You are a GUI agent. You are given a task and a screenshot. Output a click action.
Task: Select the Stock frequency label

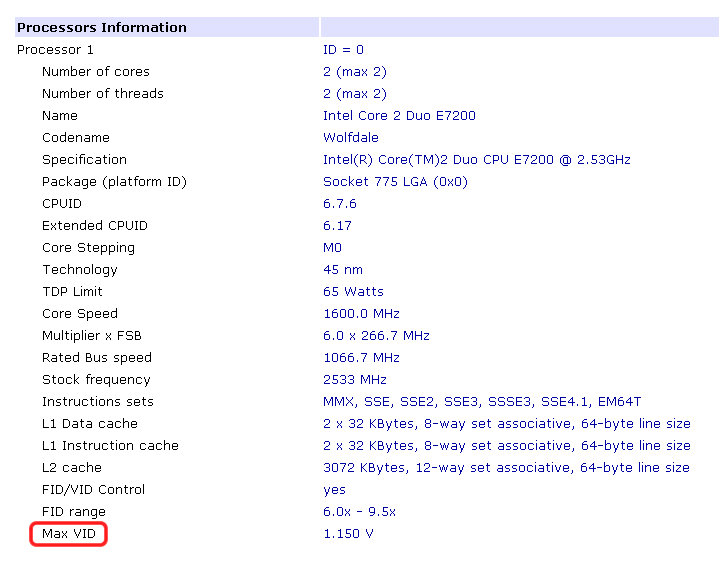click(96, 380)
